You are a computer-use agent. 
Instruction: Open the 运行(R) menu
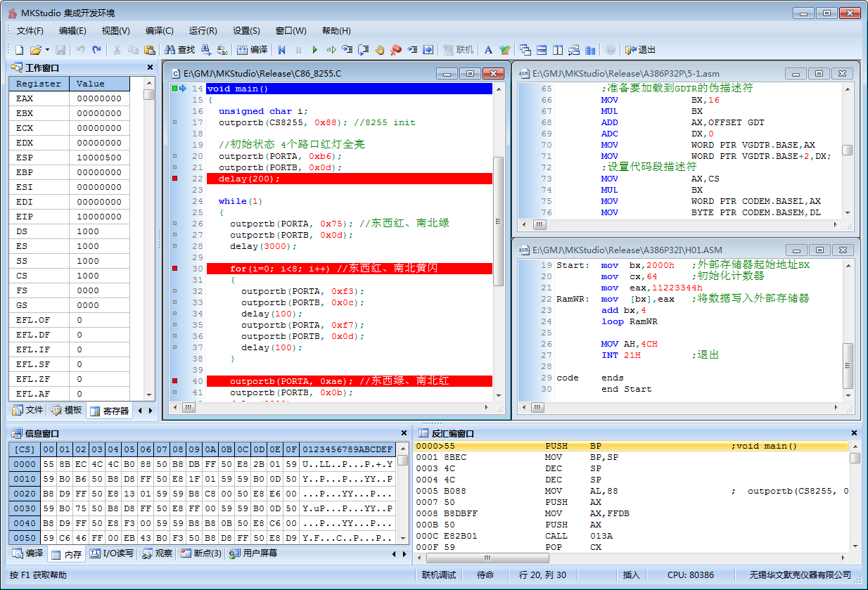(203, 31)
